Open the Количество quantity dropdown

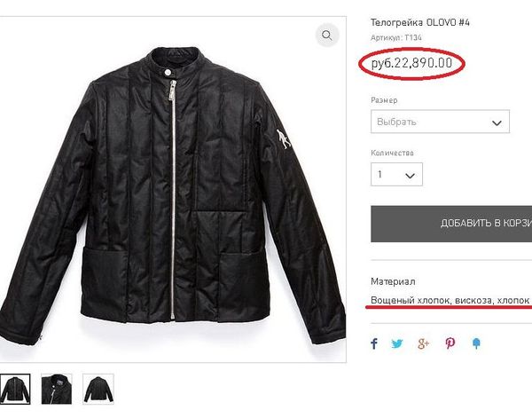395,175
